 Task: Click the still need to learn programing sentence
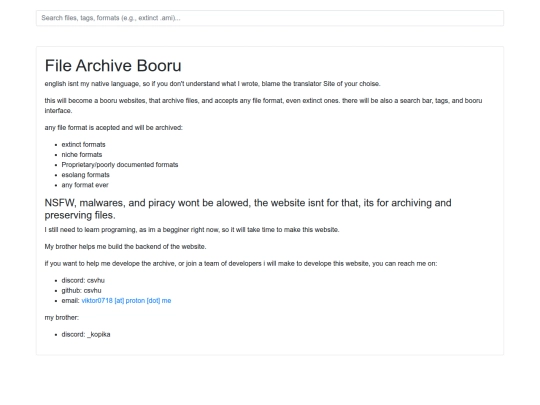click(192, 230)
